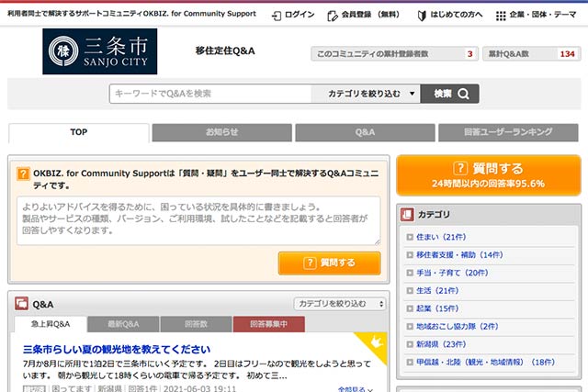Open the 新潟県 (23件) category

(441, 344)
